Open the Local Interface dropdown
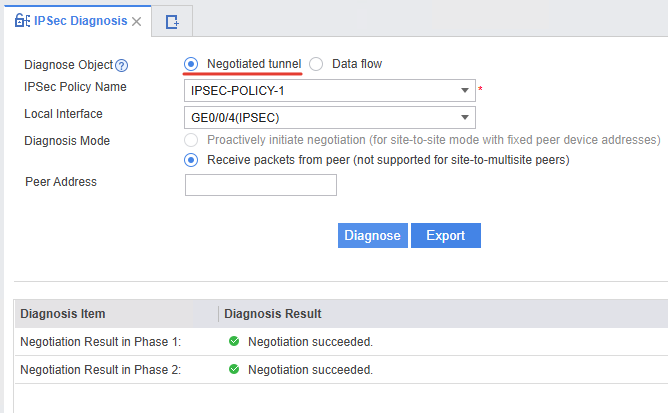The height and width of the screenshot is (413, 668). tap(466, 117)
